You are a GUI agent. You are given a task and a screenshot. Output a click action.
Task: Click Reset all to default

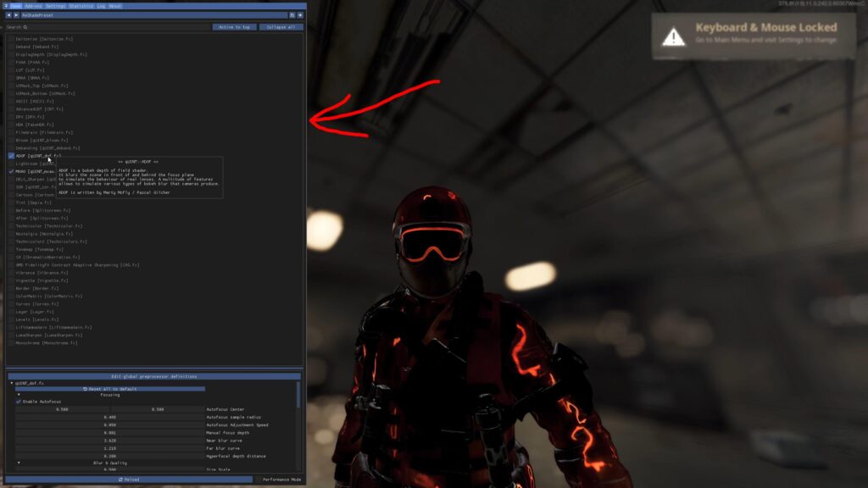(110, 389)
